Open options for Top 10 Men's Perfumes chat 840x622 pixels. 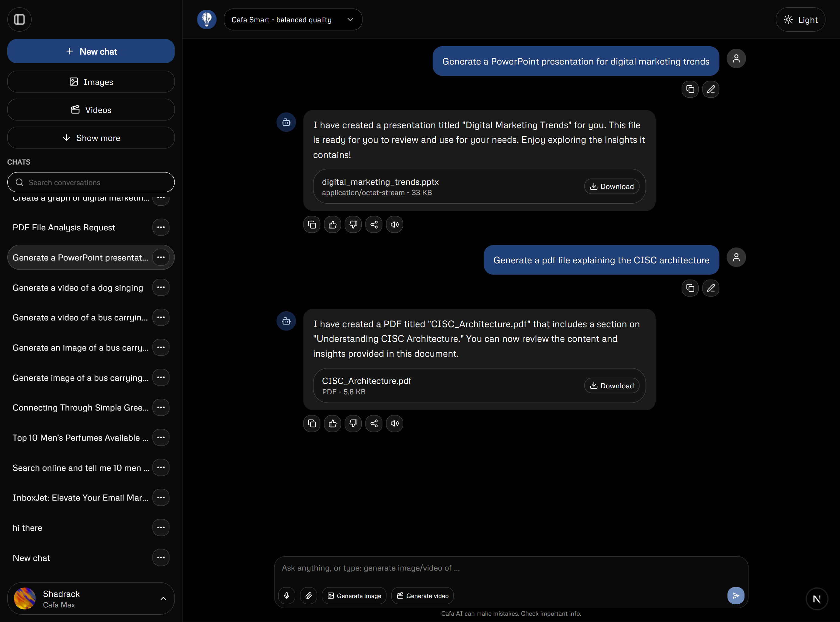tap(161, 438)
